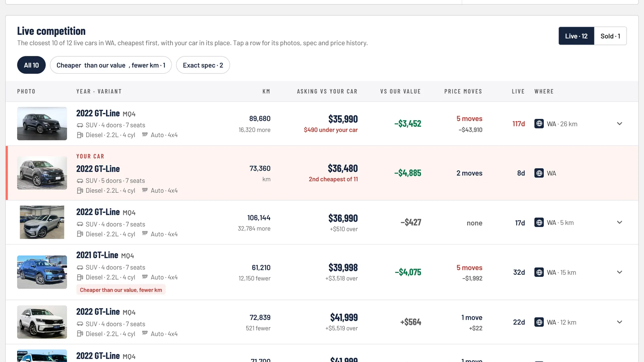Viewport: 644px width, 362px height.
Task: Switch to Sold · 1 tab
Action: (610, 36)
